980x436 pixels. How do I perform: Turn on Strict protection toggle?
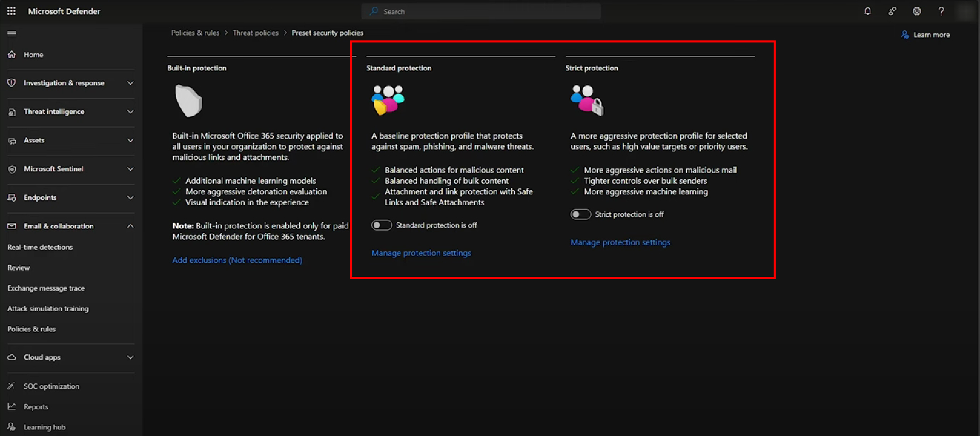pyautogui.click(x=581, y=214)
